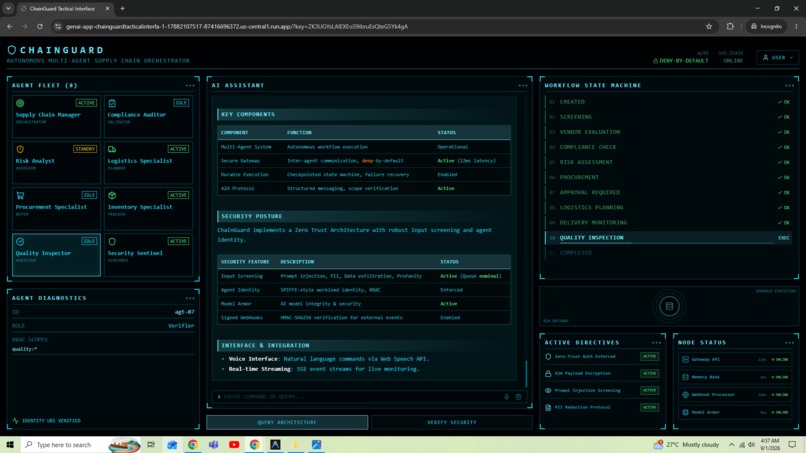Click the microphone icon in command bar
Image resolution: width=806 pixels, height=453 pixels.
click(x=506, y=396)
